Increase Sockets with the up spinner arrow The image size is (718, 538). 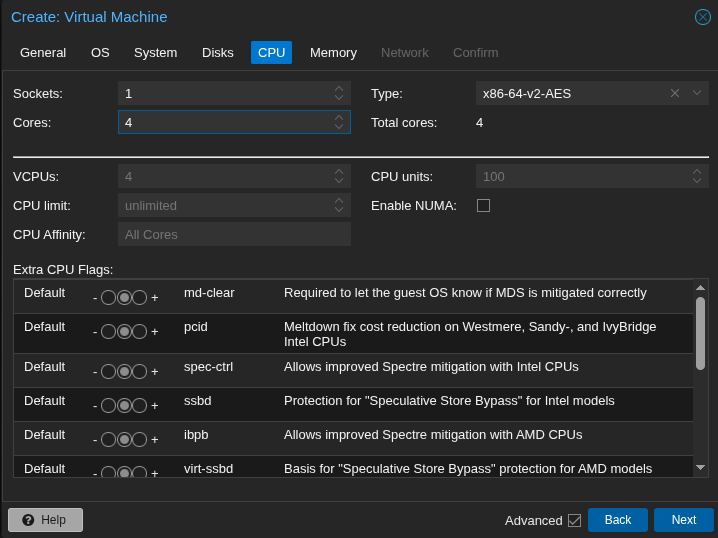click(339, 89)
